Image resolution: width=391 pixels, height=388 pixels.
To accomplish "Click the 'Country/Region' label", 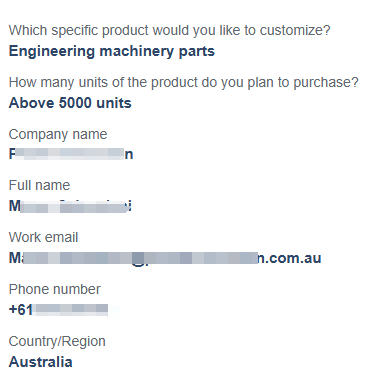I will pyautogui.click(x=57, y=342).
